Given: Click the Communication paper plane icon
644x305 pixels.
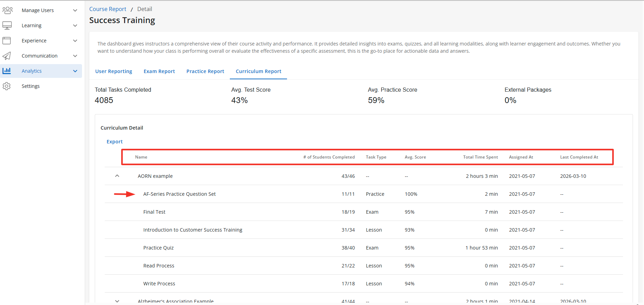Looking at the screenshot, I should pos(7,56).
